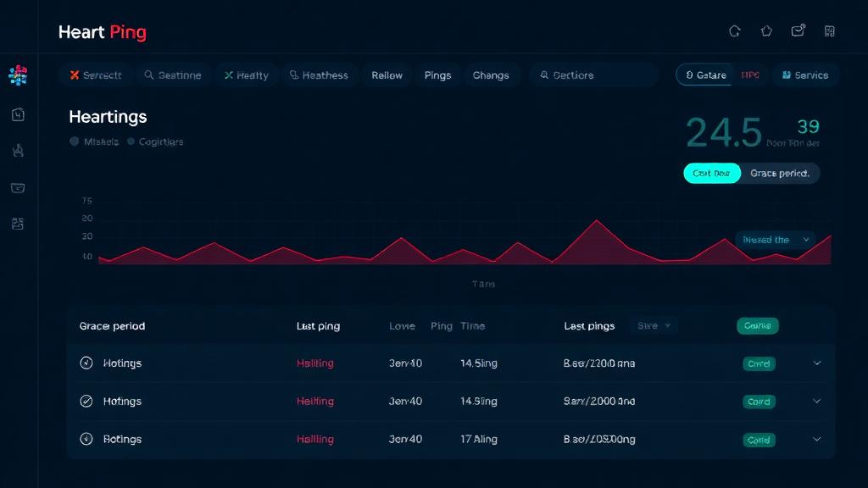Open the Diesed the chart dropdown
The width and height of the screenshot is (868, 488).
774,240
